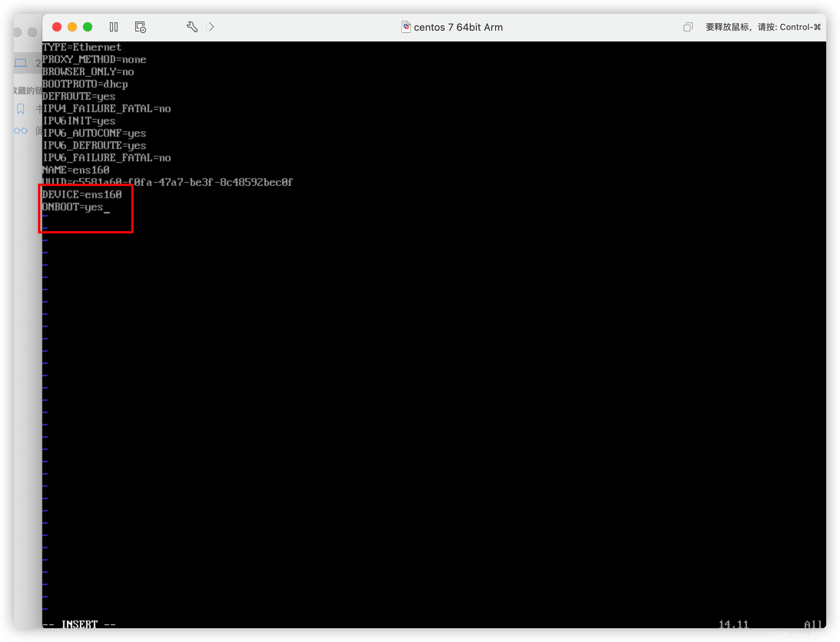Screen dimensions: 840x642
Task: Click on the PROXY_METHOD=none line
Action: pos(94,60)
